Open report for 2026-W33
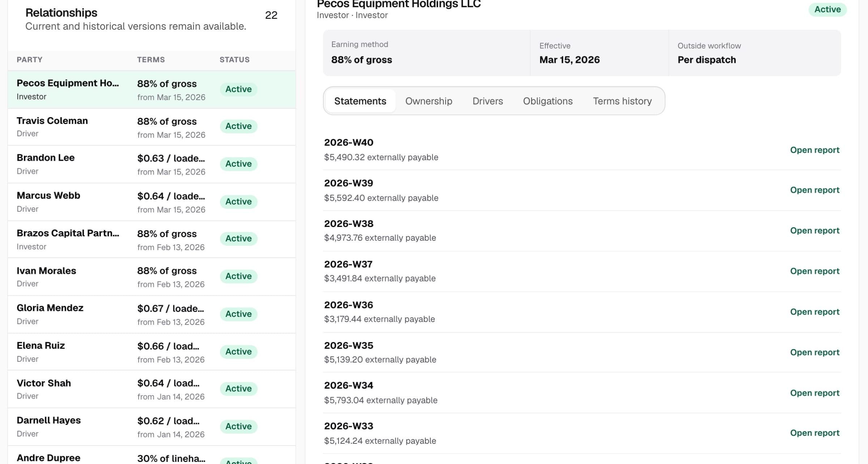The width and height of the screenshot is (868, 464). [x=814, y=433]
